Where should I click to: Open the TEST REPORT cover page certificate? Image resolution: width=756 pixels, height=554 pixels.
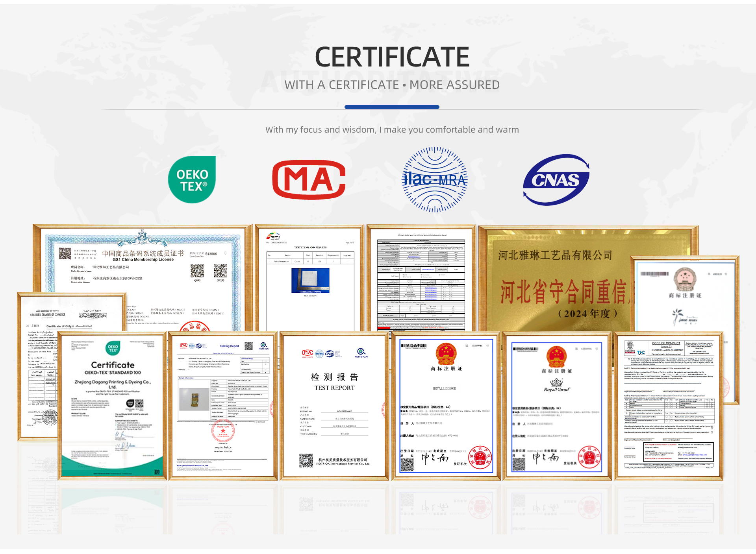click(x=334, y=406)
